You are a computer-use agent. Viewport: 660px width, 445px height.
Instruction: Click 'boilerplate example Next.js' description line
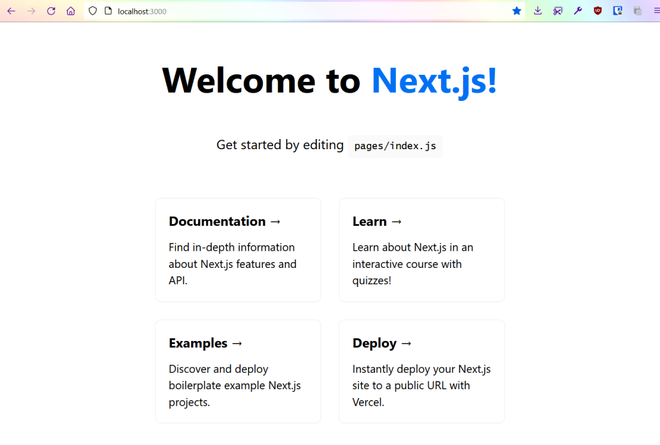coord(235,386)
